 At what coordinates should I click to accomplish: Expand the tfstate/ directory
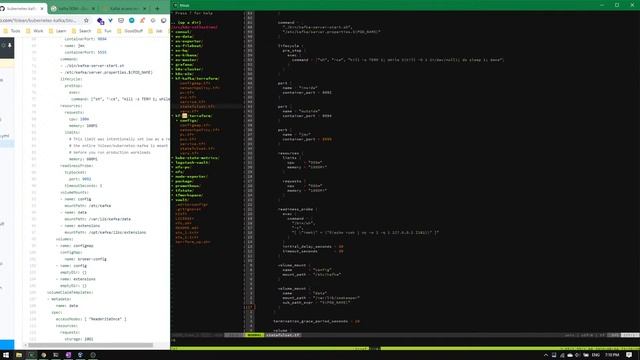coord(184,190)
